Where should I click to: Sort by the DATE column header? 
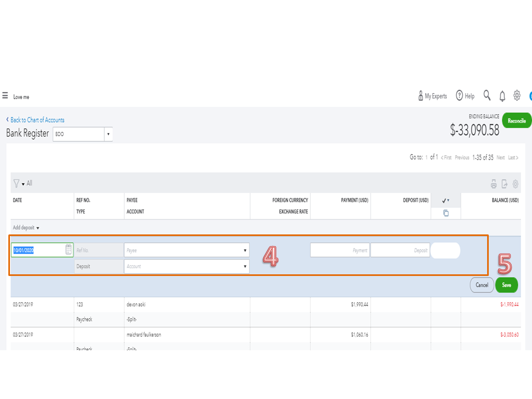[x=17, y=200]
